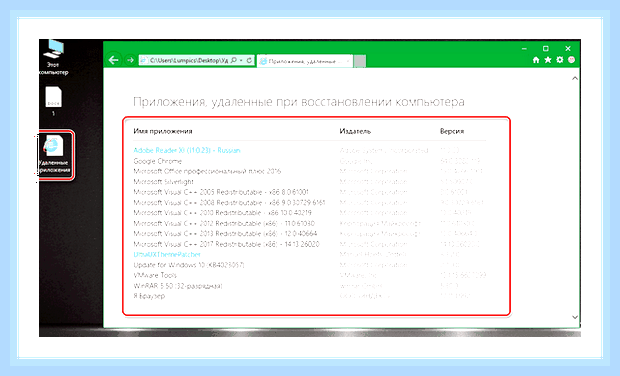This screenshot has width=620, height=376.
Task: Click the Microsoft Visual C++ 2005 Redistributable entry
Action: coord(221,192)
